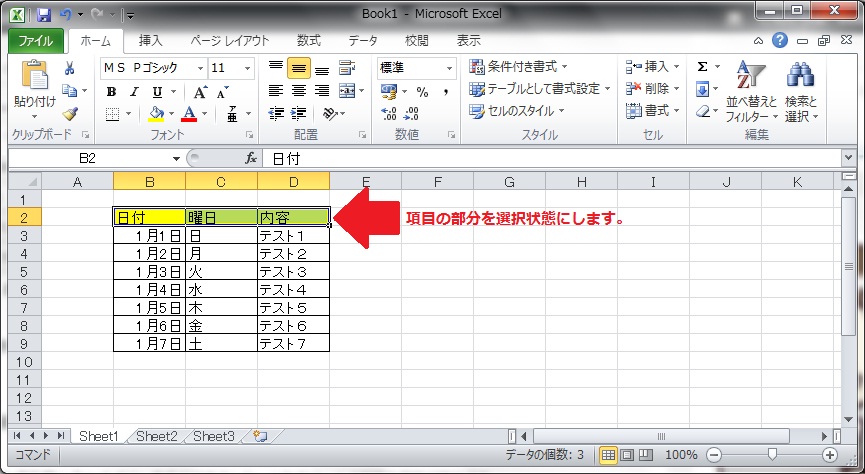Decrease indent icon
The height and width of the screenshot is (474, 865).
point(276,114)
